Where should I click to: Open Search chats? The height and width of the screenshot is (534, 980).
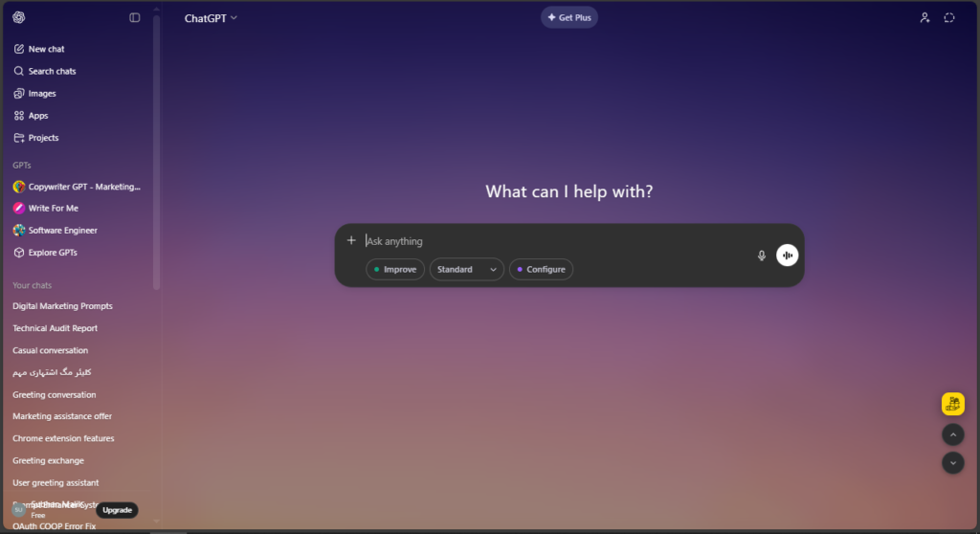coord(52,71)
